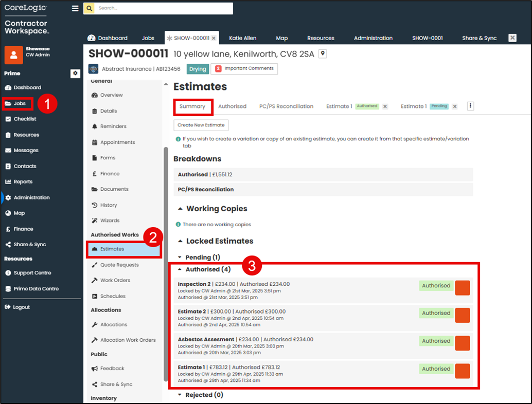
Task: Open Work Orders item
Action: [x=111, y=280]
